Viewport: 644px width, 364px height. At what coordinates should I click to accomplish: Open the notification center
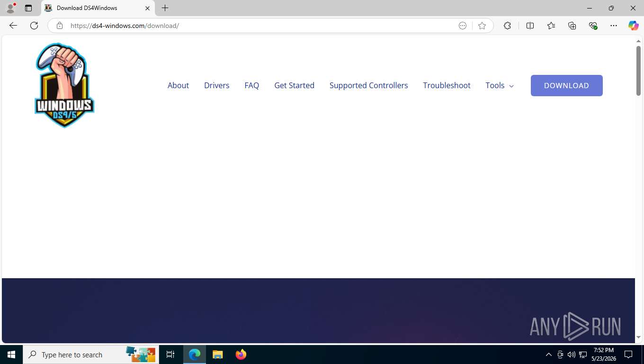(x=628, y=355)
